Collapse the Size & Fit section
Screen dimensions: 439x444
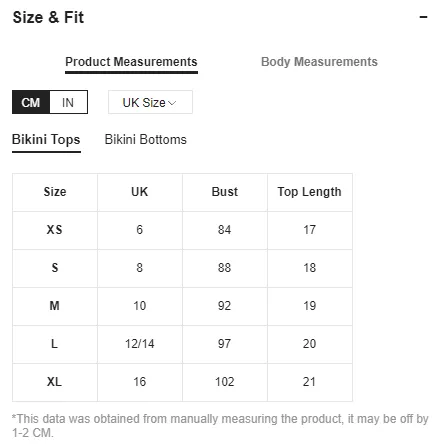click(x=423, y=17)
